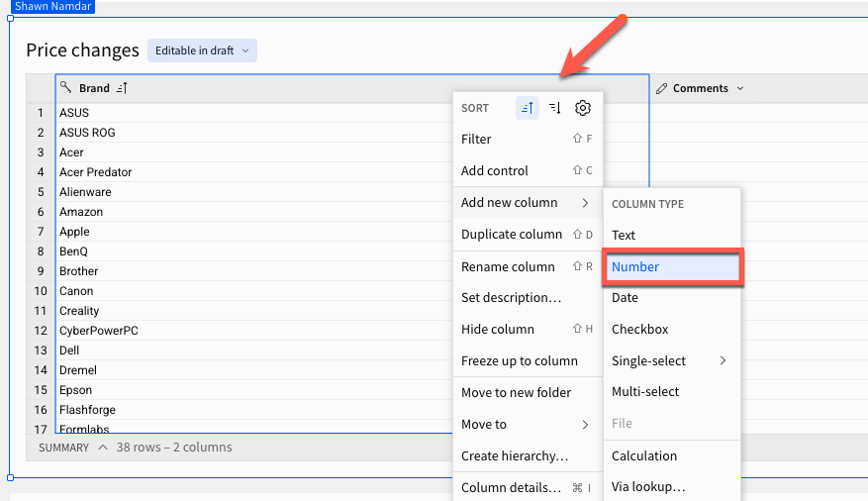Click the Flashforge cell
The height and width of the screenshot is (501, 868).
coord(87,410)
